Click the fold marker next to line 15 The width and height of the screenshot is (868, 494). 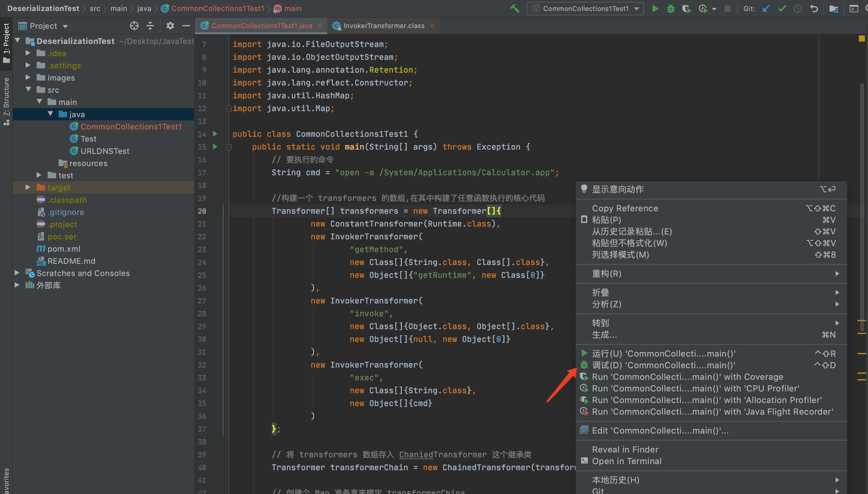[x=229, y=147]
